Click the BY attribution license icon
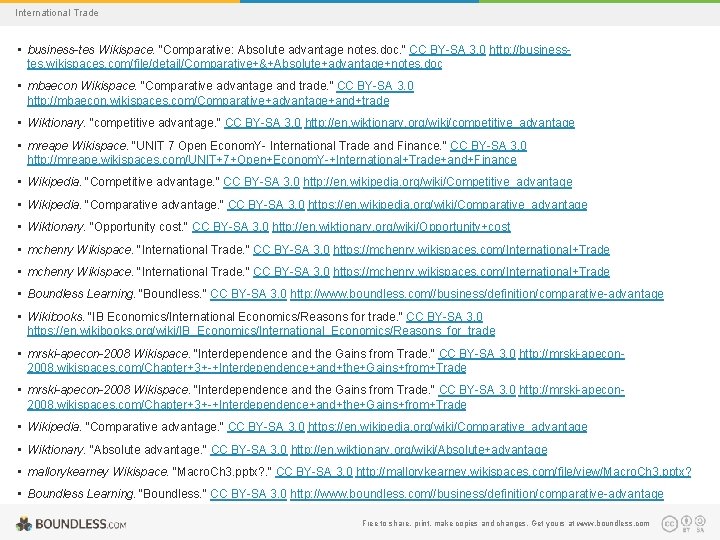Screen dimensions: 720x540 point(686,523)
